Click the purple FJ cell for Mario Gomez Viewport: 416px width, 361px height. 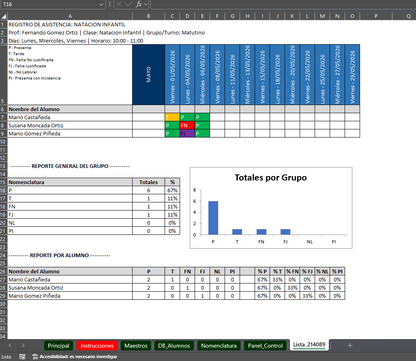(x=187, y=134)
